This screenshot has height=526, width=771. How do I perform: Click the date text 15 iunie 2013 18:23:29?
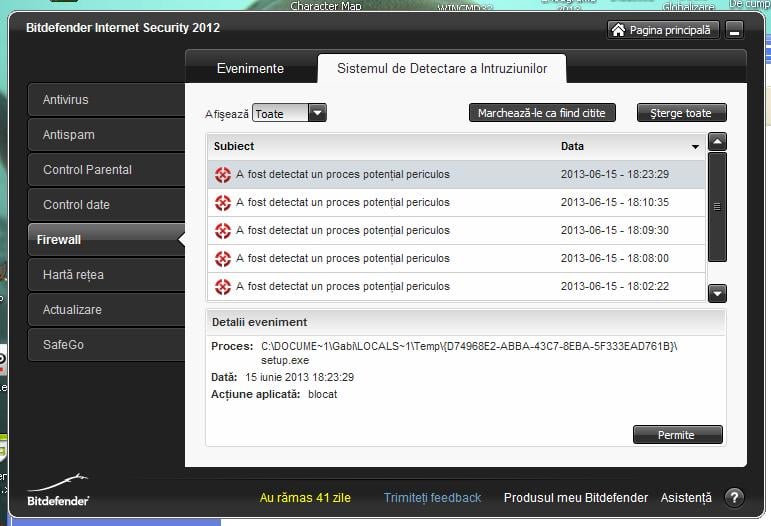[x=299, y=377]
